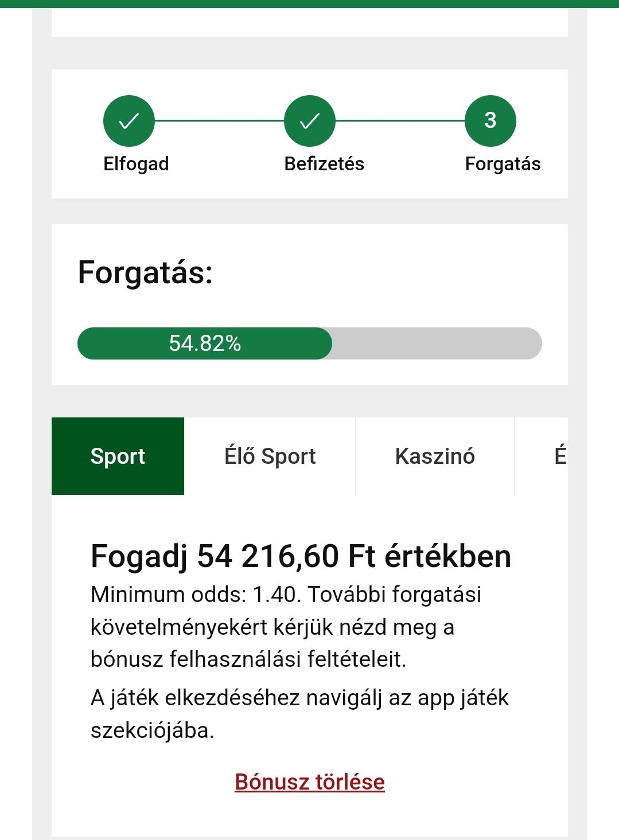Click the unfilled gray part of progress bar

(436, 343)
